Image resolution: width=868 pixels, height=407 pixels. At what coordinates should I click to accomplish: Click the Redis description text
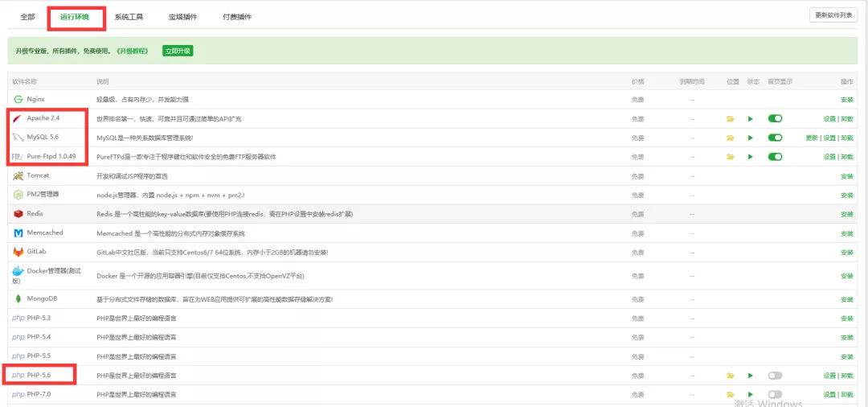pos(225,214)
